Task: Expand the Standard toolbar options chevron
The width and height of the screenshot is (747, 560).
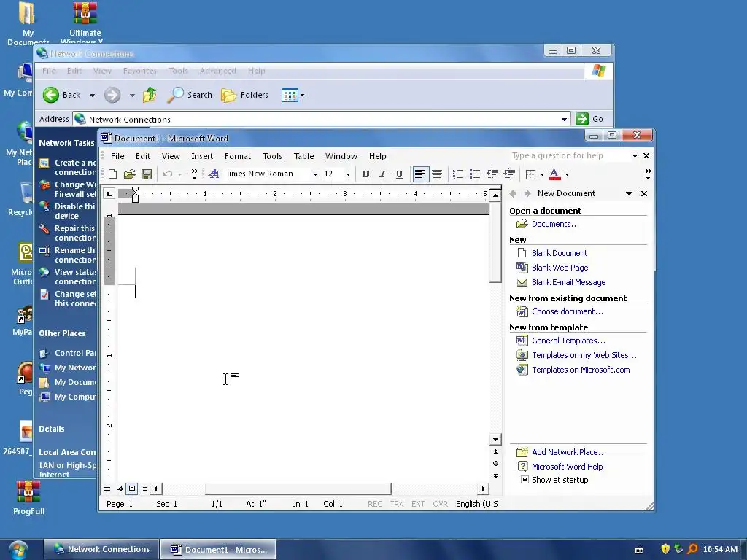Action: [194, 174]
